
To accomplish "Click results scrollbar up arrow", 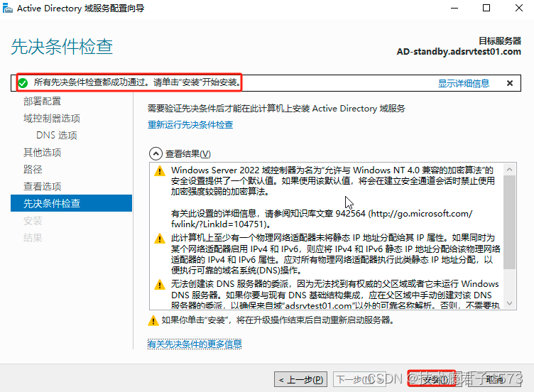I will pyautogui.click(x=509, y=169).
